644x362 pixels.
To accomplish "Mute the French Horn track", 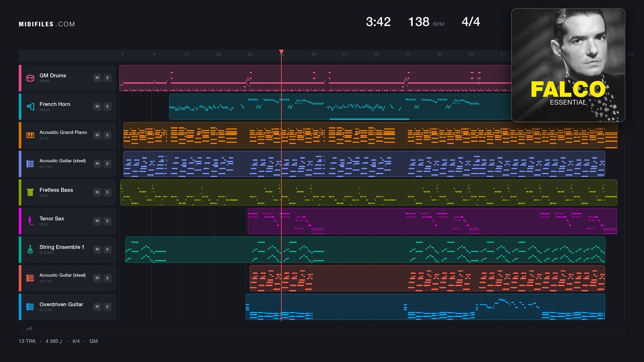I will coord(97,106).
